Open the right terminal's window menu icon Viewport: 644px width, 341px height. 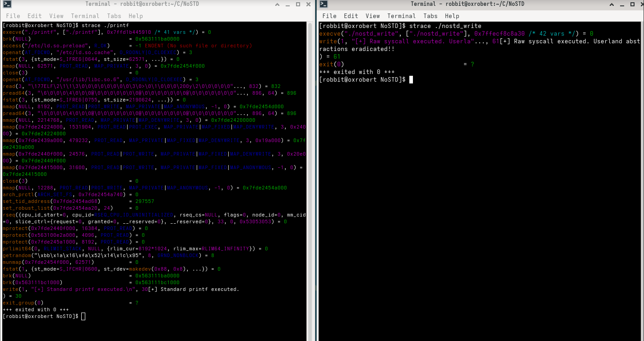tap(324, 5)
